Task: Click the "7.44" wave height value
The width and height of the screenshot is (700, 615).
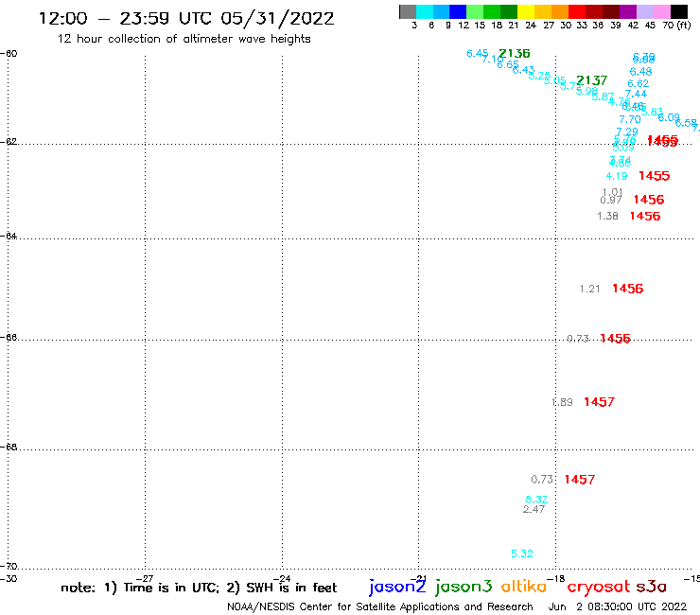Action: click(x=636, y=95)
